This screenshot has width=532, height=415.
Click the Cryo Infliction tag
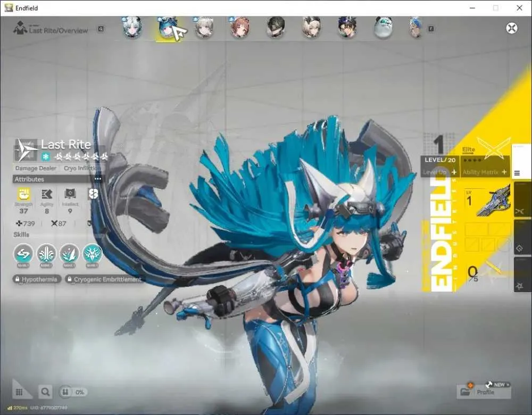point(82,168)
